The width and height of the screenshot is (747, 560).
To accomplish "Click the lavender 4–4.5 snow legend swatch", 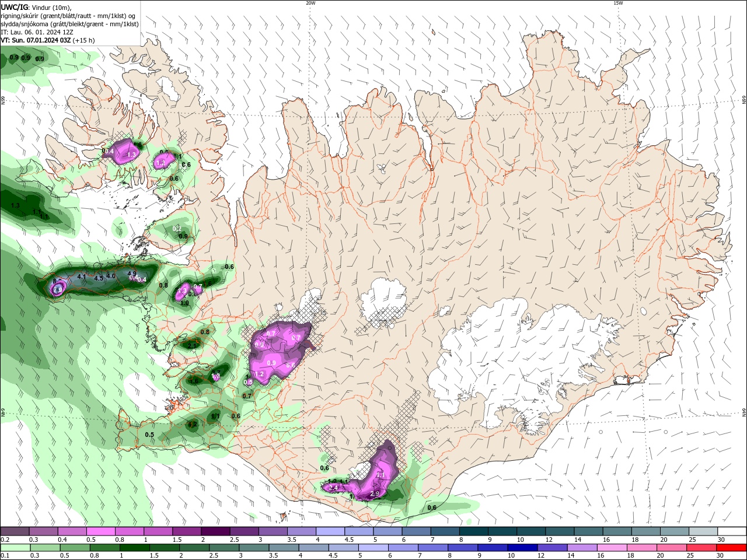I will coord(330,531).
